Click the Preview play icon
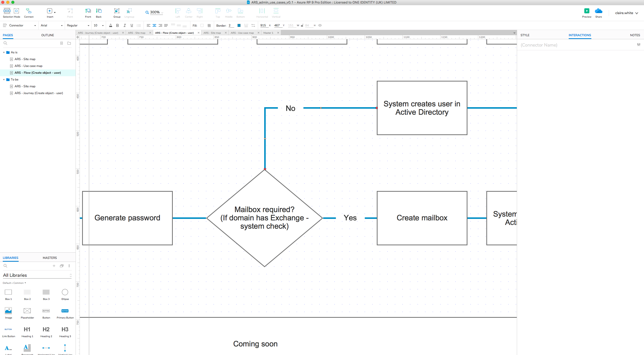Screen dimensions: 644x355 click(587, 11)
